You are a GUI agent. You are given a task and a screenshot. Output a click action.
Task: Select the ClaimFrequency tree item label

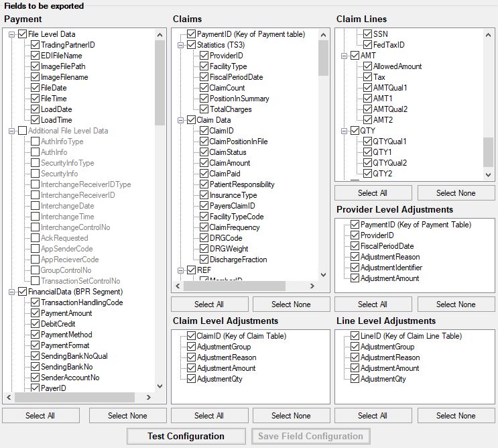235,227
